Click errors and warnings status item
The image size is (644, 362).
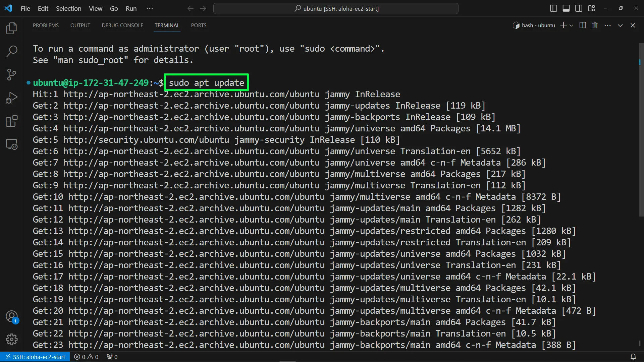pyautogui.click(x=86, y=357)
